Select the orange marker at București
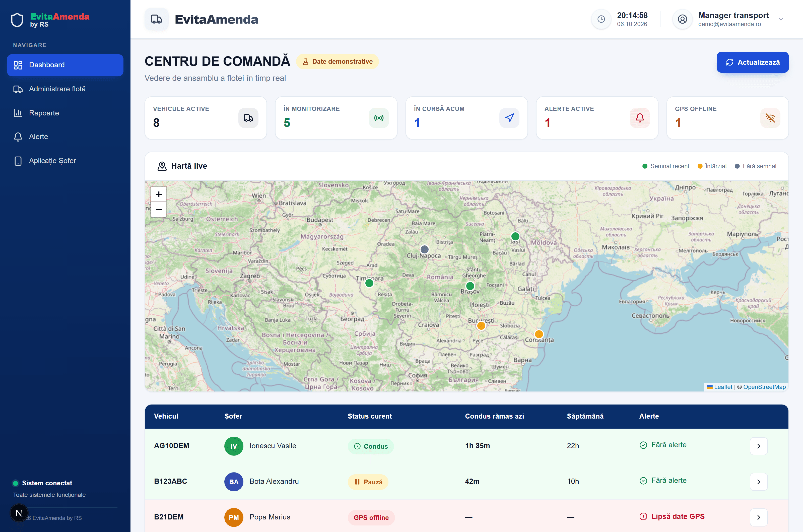This screenshot has width=803, height=532. [x=481, y=326]
